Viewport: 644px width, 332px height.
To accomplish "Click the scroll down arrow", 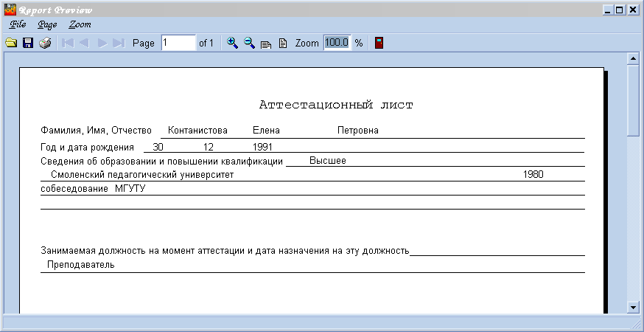I will [634, 307].
